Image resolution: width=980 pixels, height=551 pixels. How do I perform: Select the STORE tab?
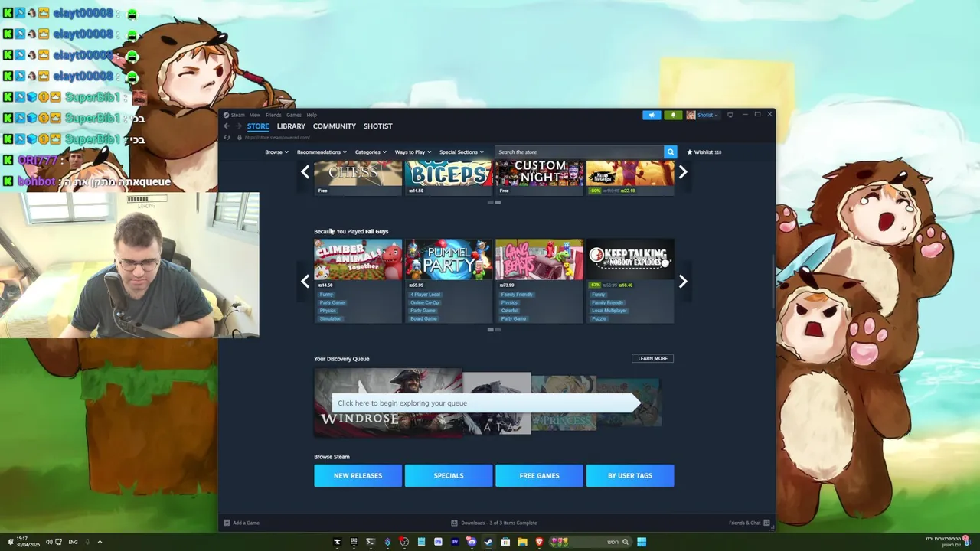pyautogui.click(x=258, y=126)
